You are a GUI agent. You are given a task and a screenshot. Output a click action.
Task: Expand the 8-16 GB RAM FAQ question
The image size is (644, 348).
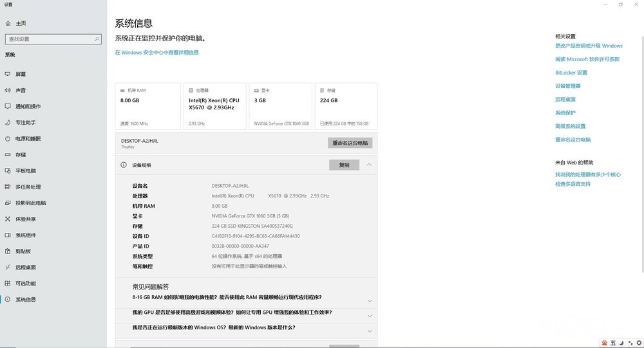pos(369,300)
